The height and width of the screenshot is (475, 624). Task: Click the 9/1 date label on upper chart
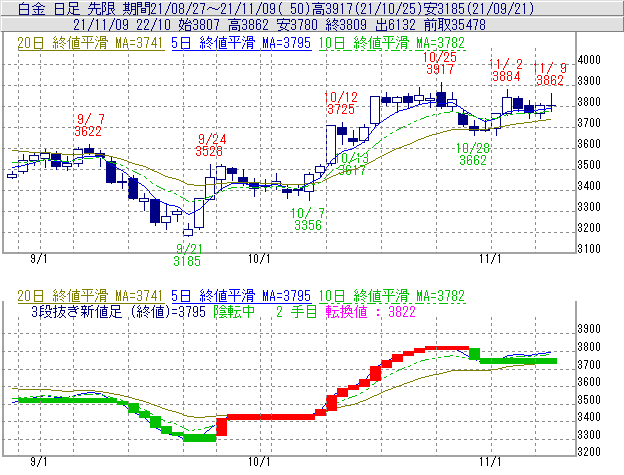click(x=39, y=259)
